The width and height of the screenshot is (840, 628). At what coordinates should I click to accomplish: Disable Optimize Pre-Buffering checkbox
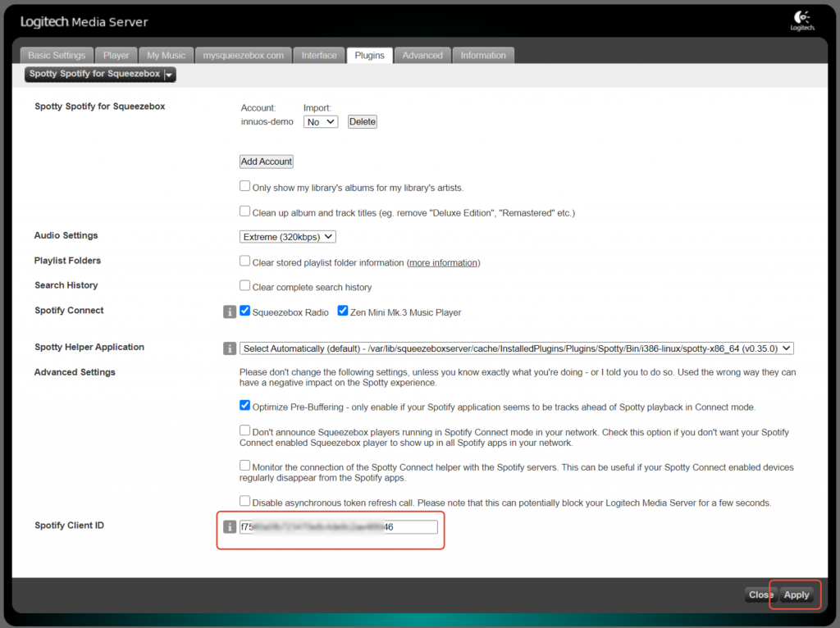(244, 405)
